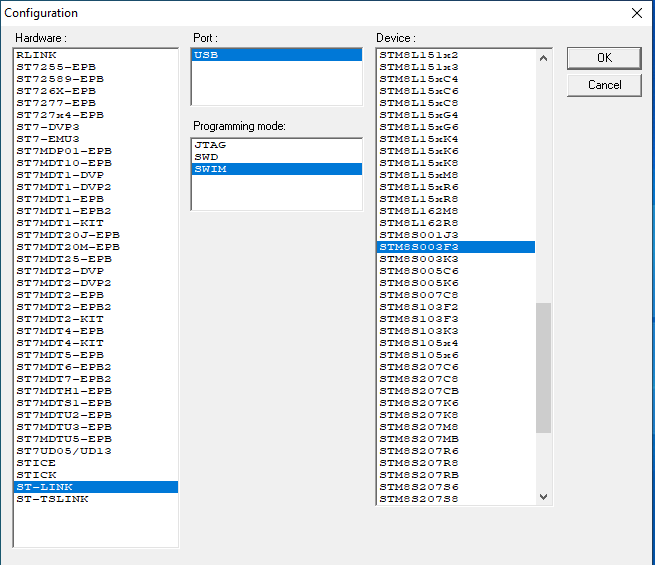
Task: Pick device STM8S207C6
Action: (456, 367)
